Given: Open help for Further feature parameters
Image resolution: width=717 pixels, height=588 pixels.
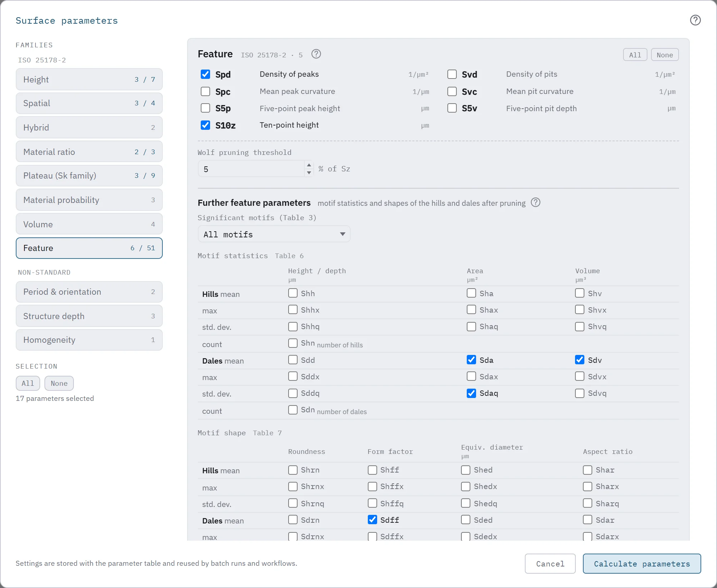Looking at the screenshot, I should coord(535,203).
